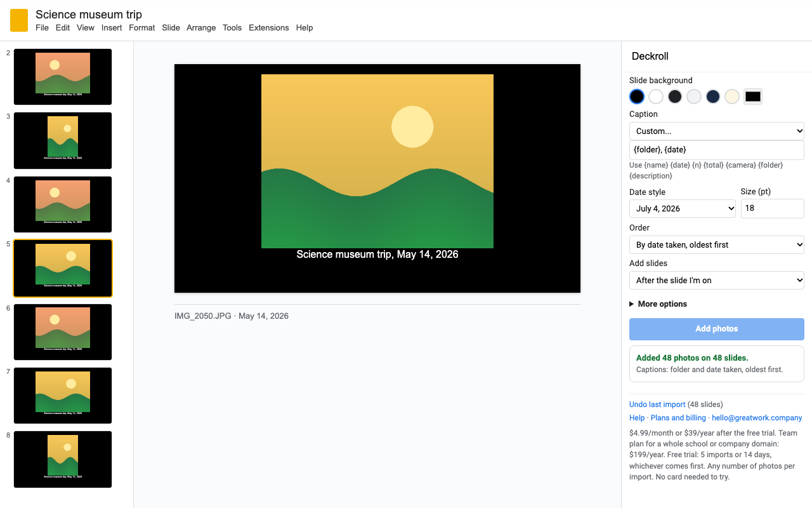The image size is (812, 508).
Task: Click the photo on the main slide
Action: [x=377, y=161]
